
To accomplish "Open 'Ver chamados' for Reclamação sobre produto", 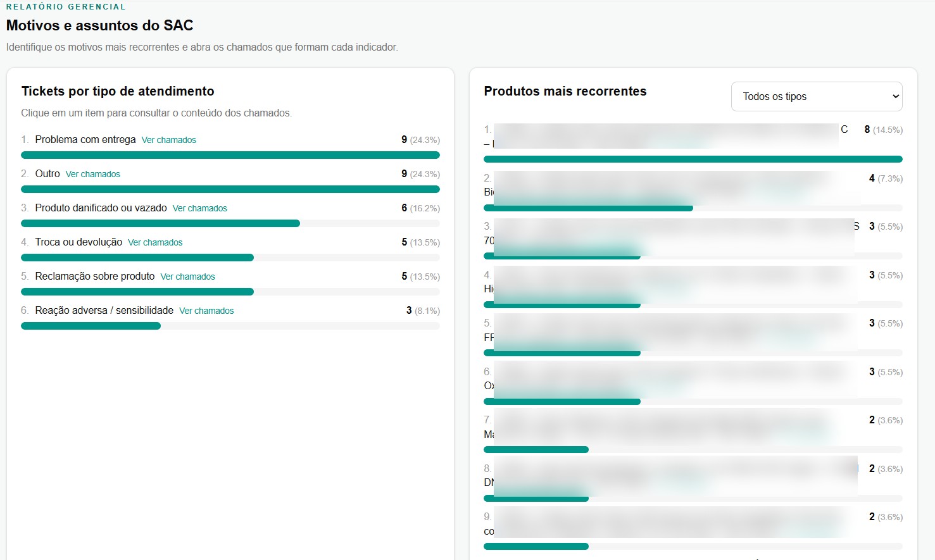I will pos(187,277).
